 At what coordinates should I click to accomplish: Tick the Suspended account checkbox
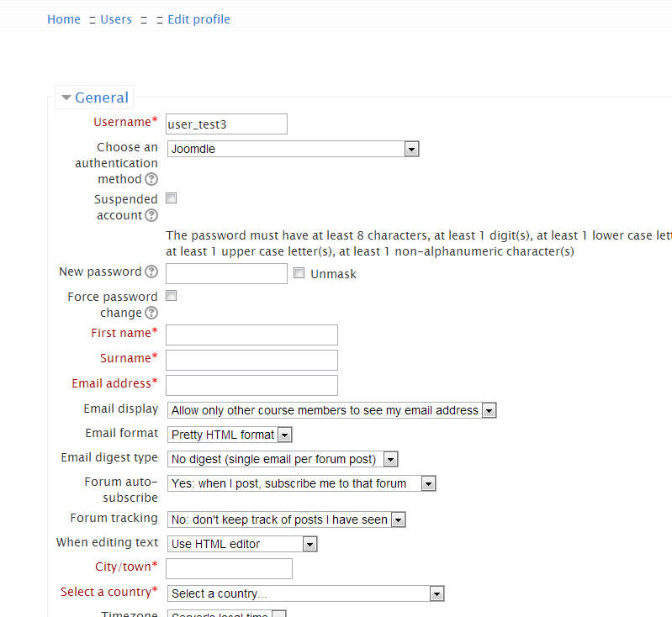point(171,198)
